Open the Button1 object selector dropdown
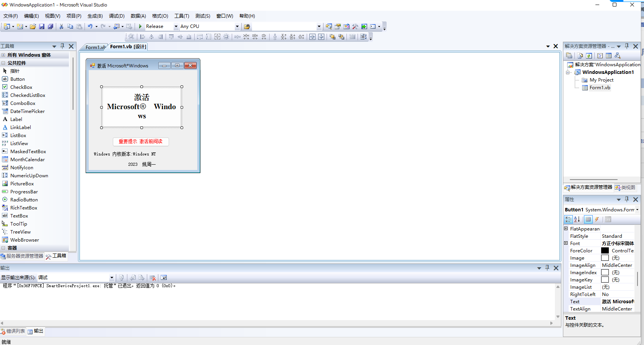 [x=637, y=210]
